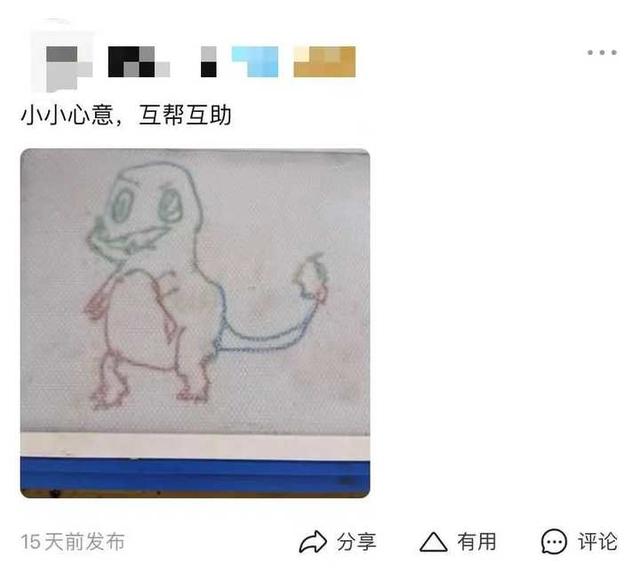The height and width of the screenshot is (581, 640).
Task: Open the three-dot more options menu
Action: coord(602,52)
